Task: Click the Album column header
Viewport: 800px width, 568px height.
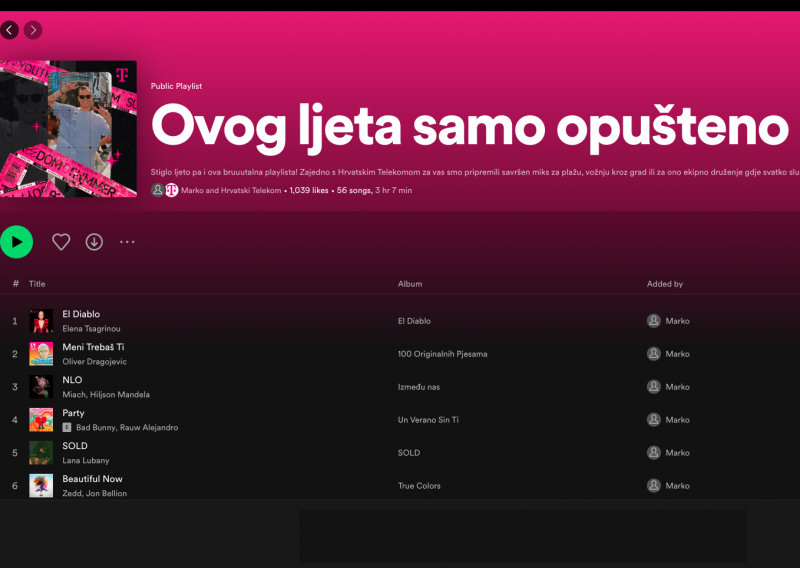Action: click(x=410, y=284)
